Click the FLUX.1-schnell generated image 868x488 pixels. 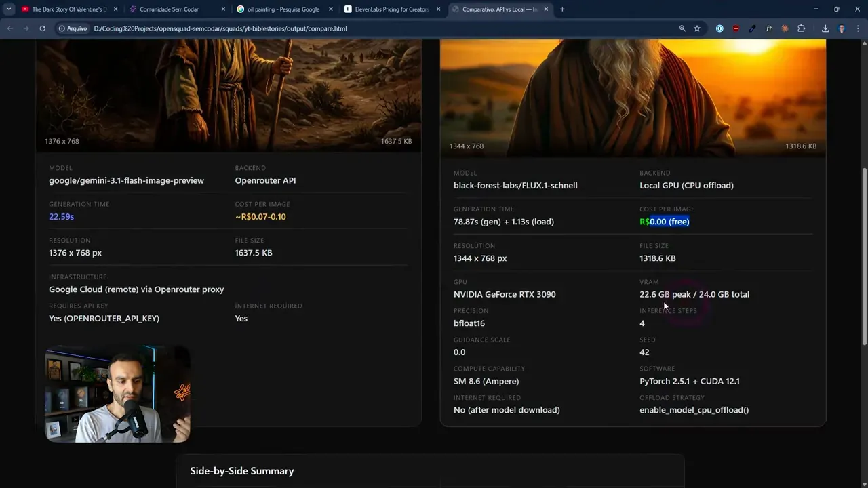[633, 95]
